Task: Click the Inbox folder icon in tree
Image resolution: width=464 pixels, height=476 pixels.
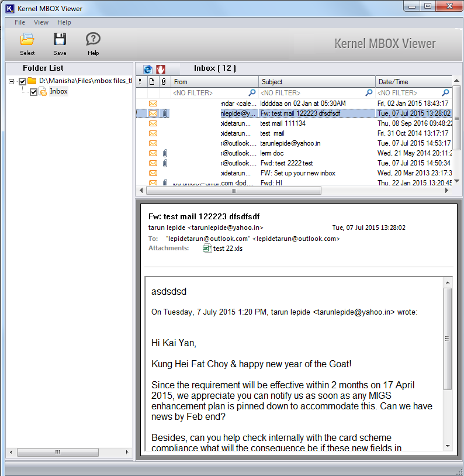Action: tap(43, 91)
